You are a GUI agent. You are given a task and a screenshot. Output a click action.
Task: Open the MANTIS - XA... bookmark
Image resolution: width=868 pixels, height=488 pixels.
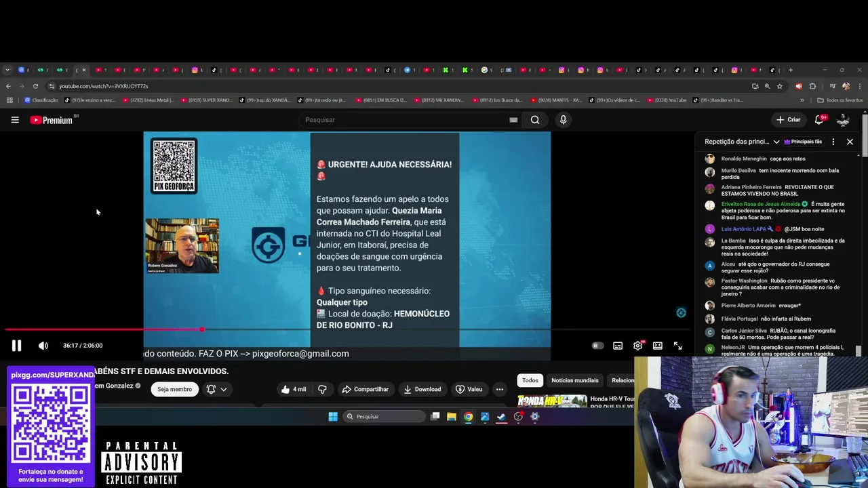pyautogui.click(x=556, y=100)
